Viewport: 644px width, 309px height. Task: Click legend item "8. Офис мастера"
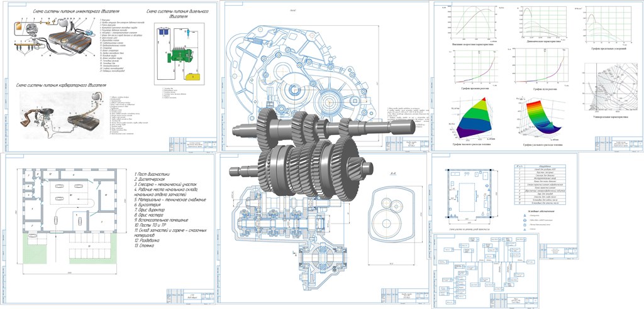[148, 215]
